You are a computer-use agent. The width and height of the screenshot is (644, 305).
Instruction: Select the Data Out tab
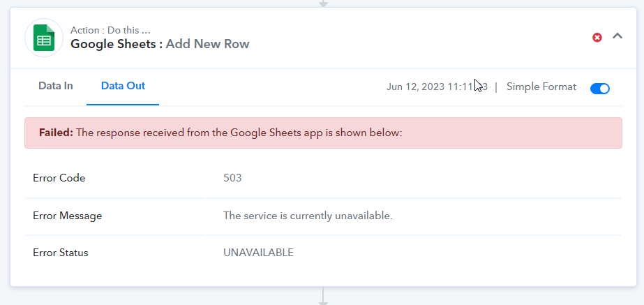click(123, 86)
